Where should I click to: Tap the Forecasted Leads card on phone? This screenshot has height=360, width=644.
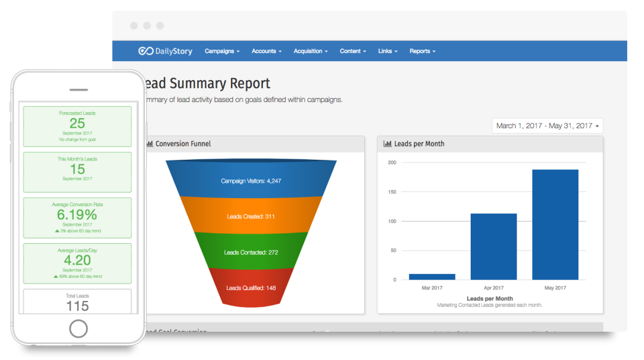point(77,126)
